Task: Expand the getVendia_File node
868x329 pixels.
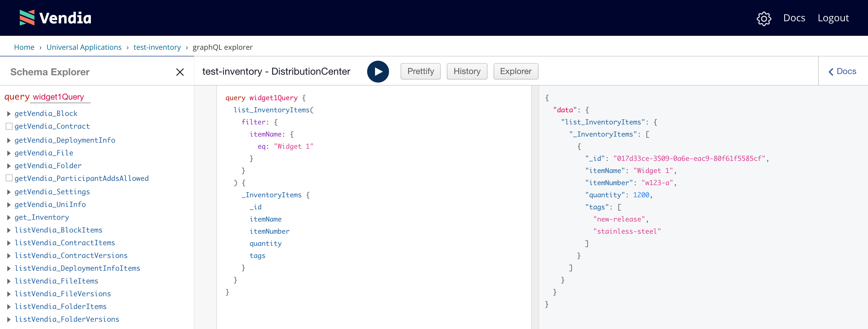Action: click(9, 153)
